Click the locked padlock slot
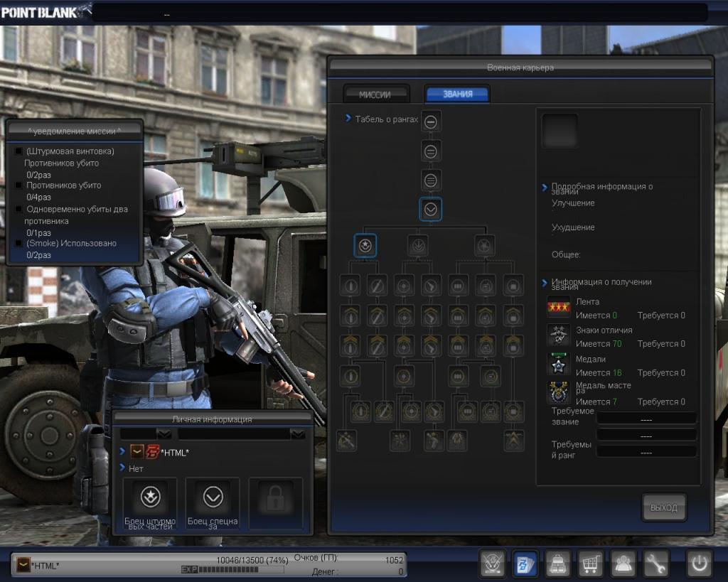The height and width of the screenshot is (582, 728). coord(275,504)
